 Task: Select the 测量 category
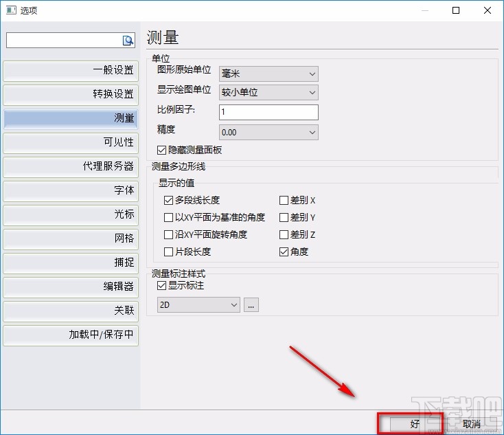point(71,119)
